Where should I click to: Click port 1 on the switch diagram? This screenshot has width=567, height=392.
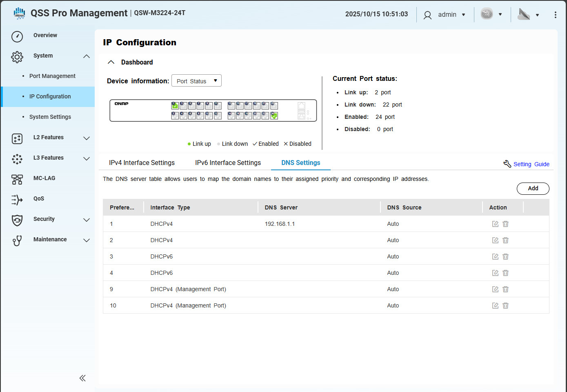pos(175,105)
